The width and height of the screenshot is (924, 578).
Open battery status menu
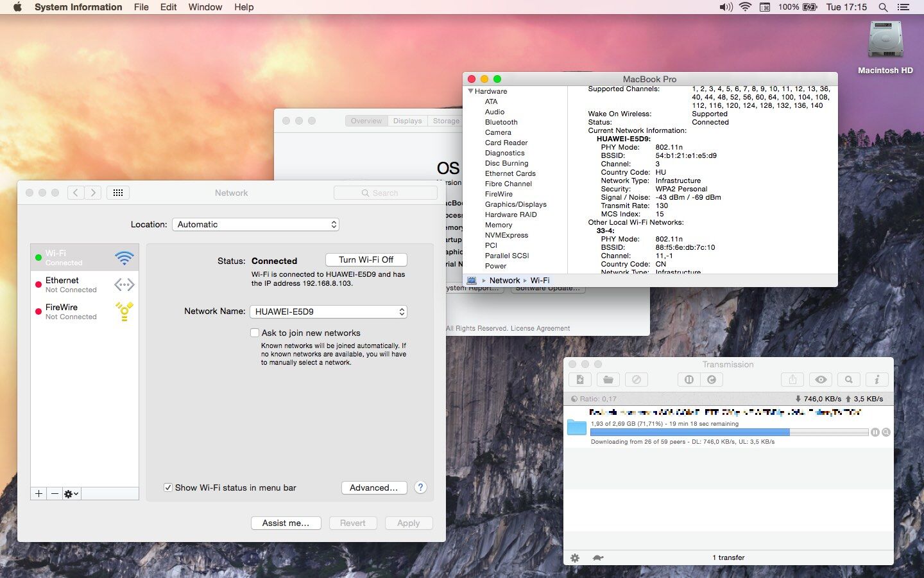pyautogui.click(x=798, y=7)
